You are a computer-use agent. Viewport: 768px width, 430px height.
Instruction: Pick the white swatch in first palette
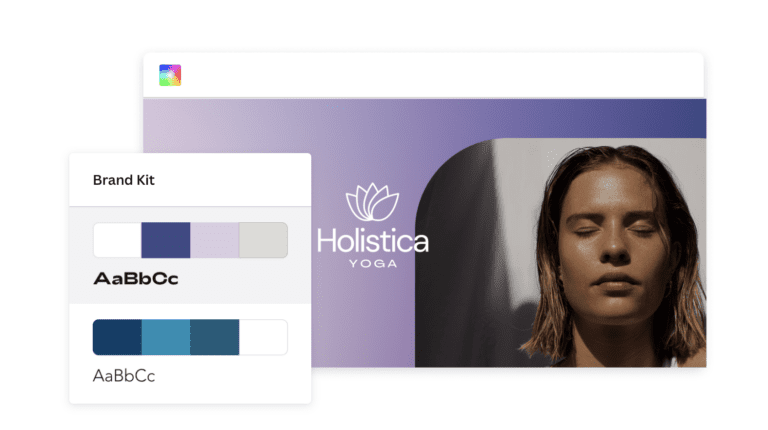click(118, 240)
